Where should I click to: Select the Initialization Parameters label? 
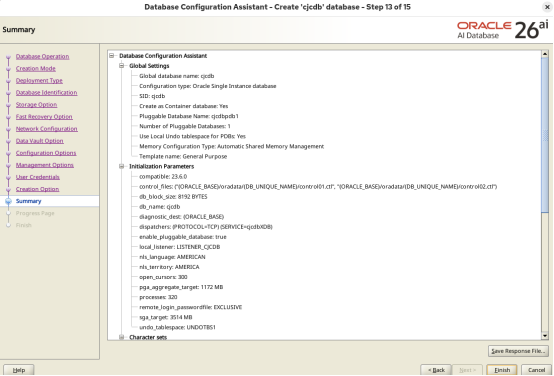161,166
